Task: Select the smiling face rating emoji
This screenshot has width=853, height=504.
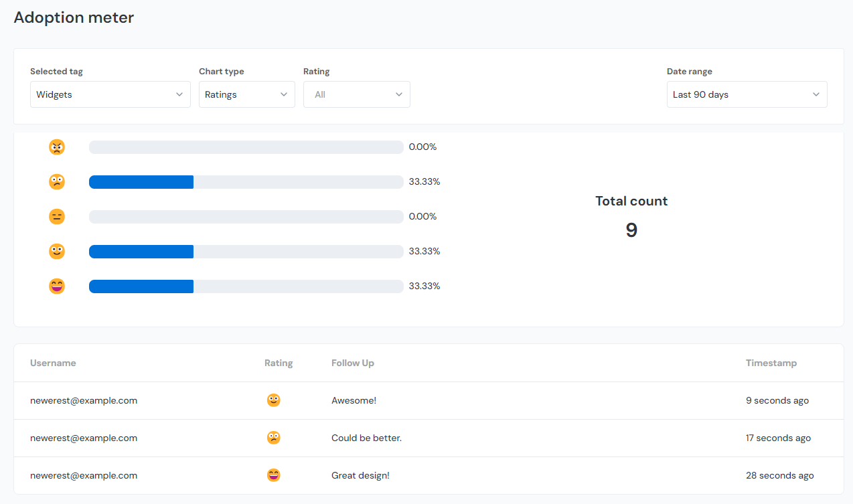Action: click(x=57, y=251)
